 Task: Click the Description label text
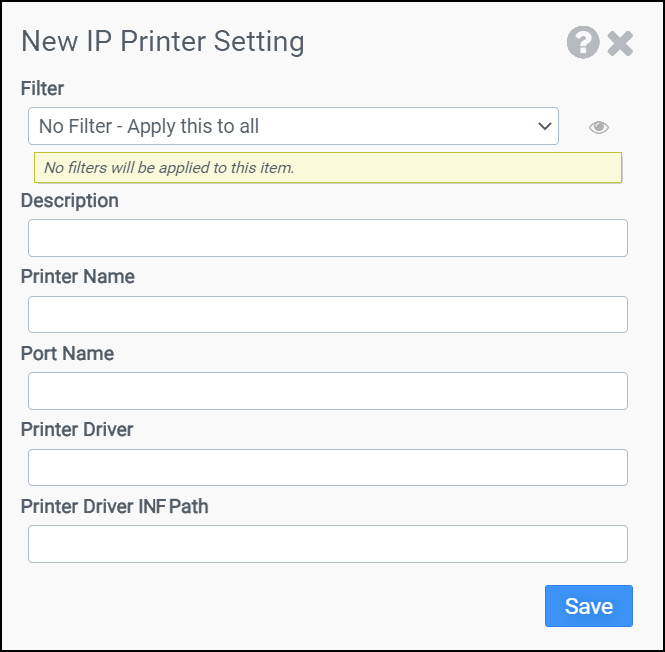point(69,200)
